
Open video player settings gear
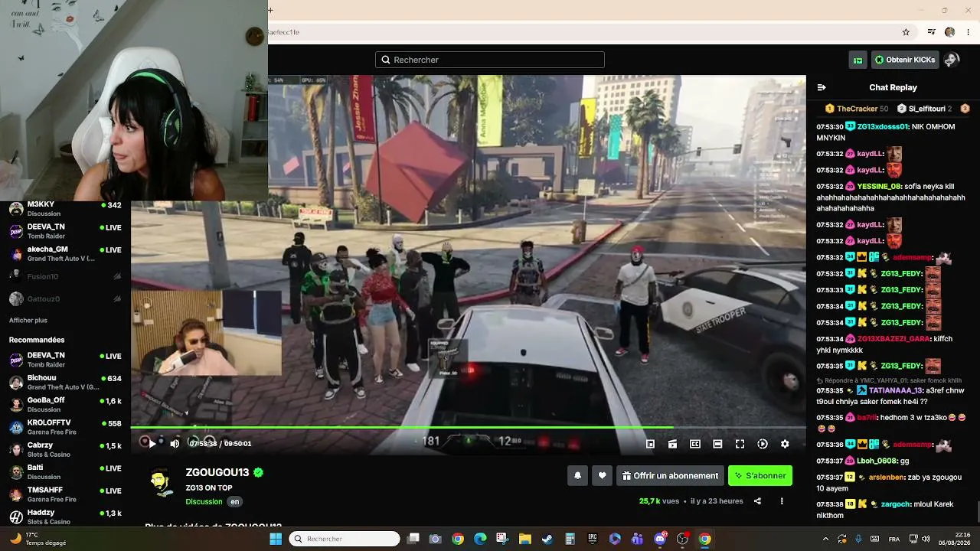click(785, 444)
